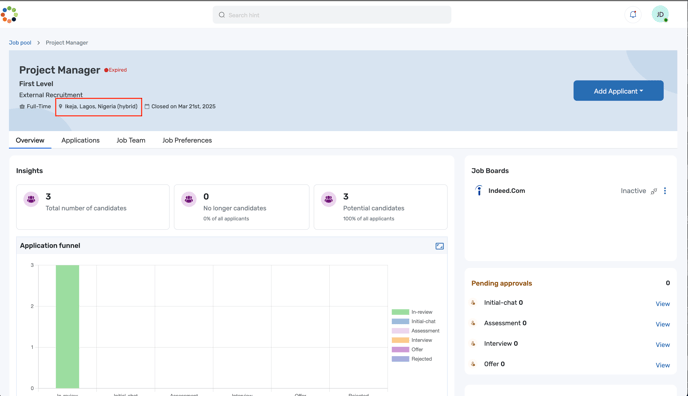Open the Job Preferences tab
The height and width of the screenshot is (396, 688).
tap(187, 140)
